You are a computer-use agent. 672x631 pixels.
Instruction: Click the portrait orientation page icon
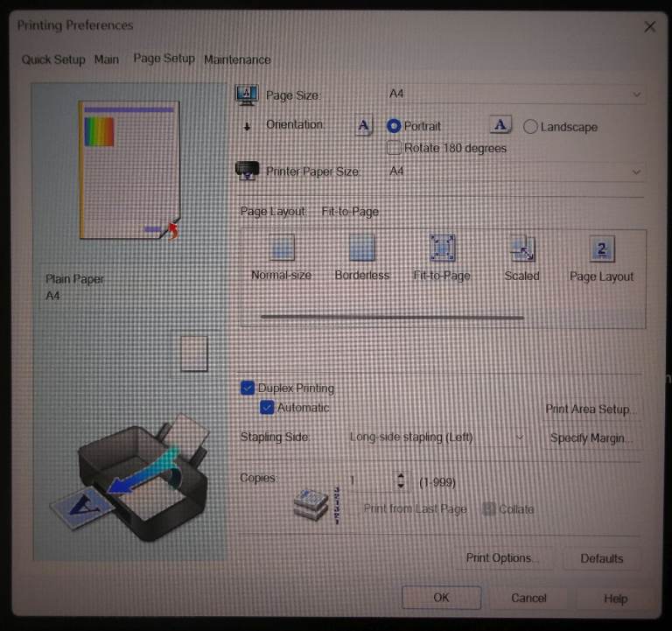click(365, 126)
